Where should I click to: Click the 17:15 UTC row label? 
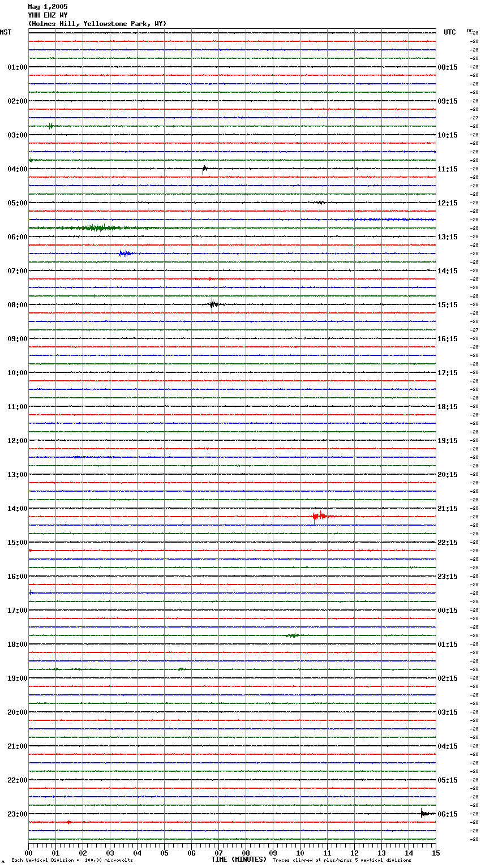pos(448,373)
